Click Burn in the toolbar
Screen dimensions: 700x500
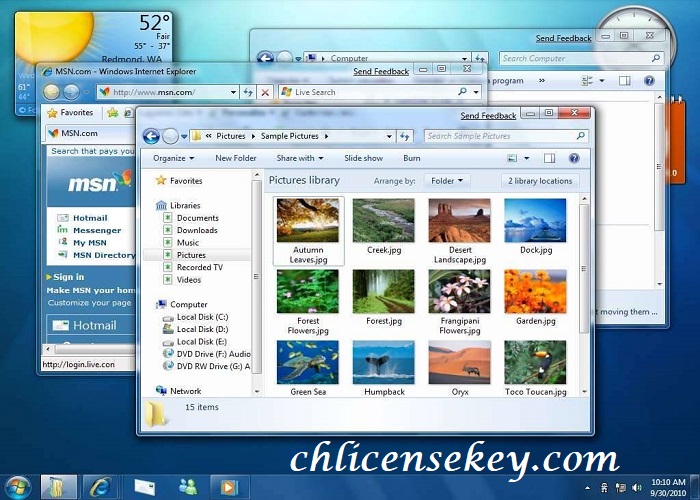click(x=412, y=158)
